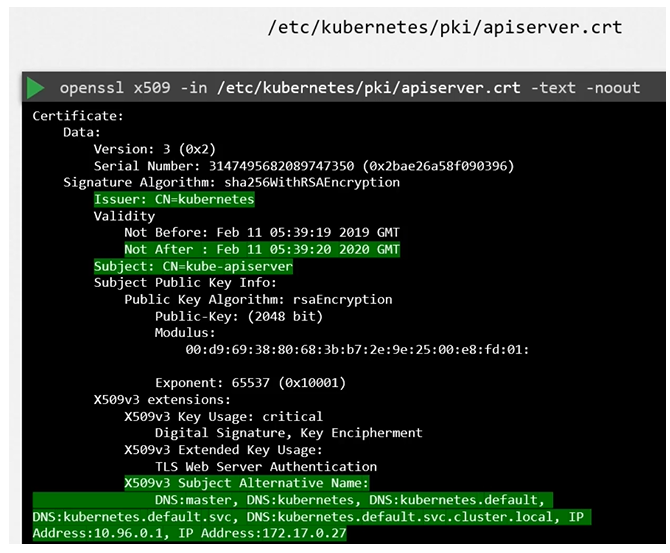670x553 pixels.
Task: Click the highlighted X509v3 Subject Alternative Name label
Action: (246, 483)
